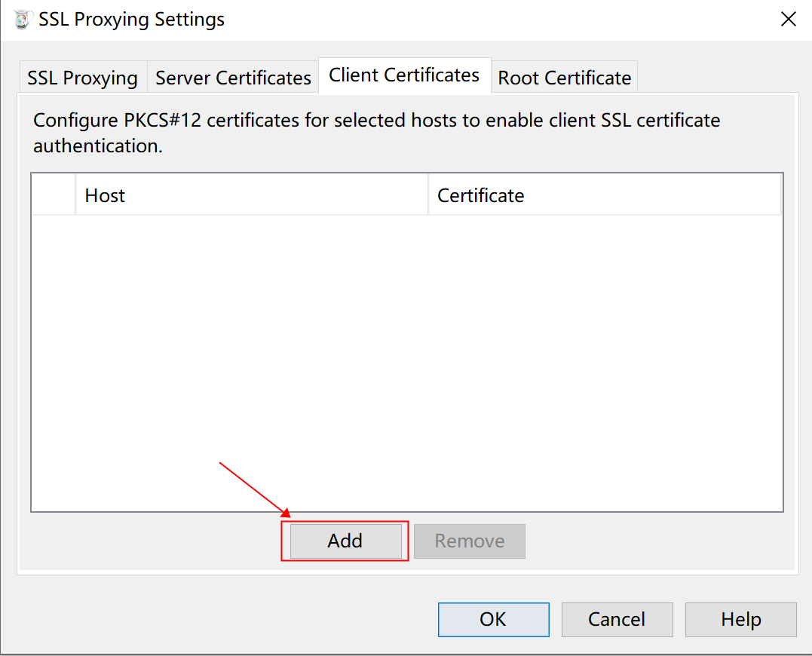Click the Charles icon in the title bar
812x656 pixels.
coord(23,20)
